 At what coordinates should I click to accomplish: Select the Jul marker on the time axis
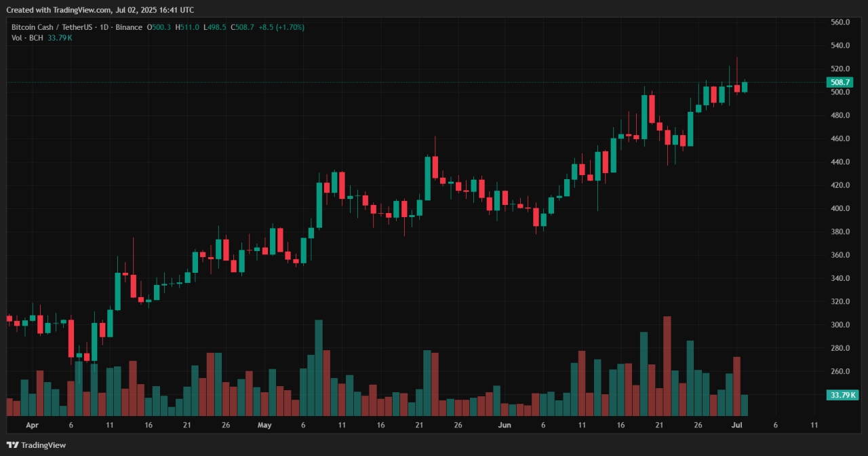click(x=736, y=425)
